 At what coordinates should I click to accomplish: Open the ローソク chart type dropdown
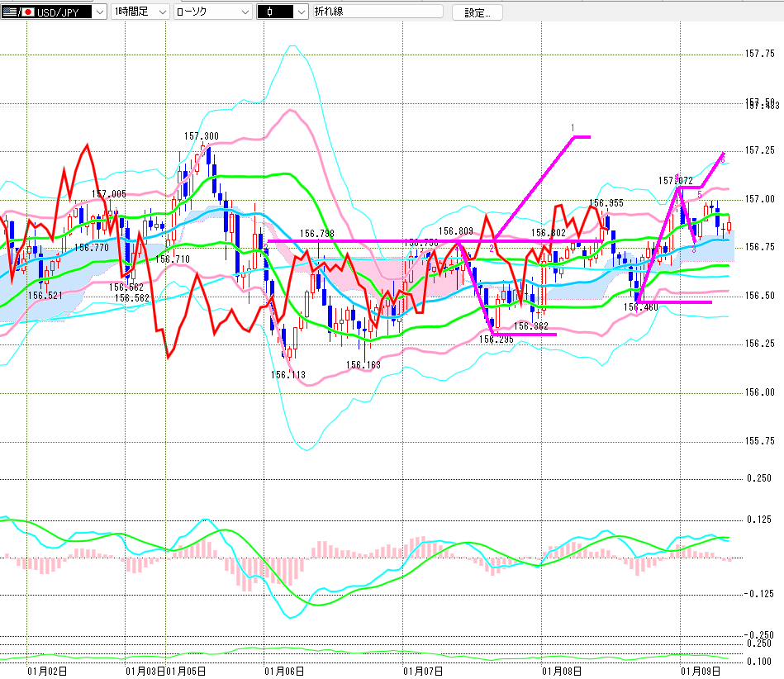(x=245, y=12)
